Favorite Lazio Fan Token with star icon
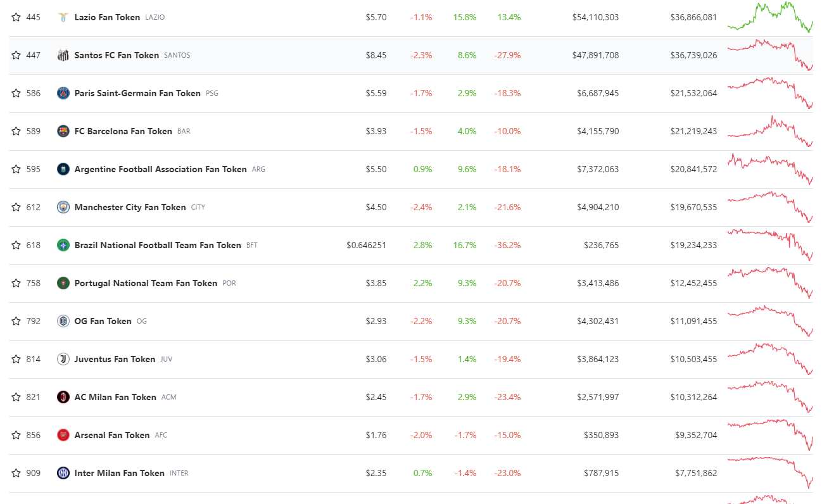Viewport: 822px width, 504px height. (16, 17)
